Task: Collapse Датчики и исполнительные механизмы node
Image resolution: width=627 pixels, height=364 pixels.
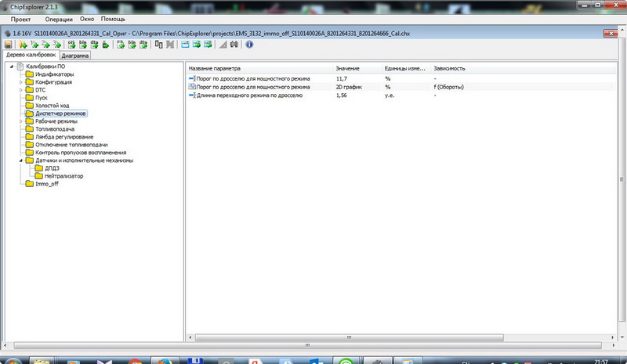Action: pos(21,160)
